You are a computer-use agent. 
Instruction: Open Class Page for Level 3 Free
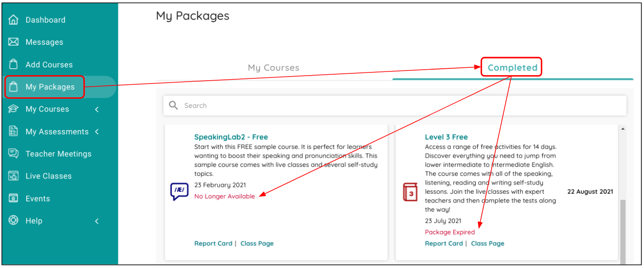coord(487,244)
